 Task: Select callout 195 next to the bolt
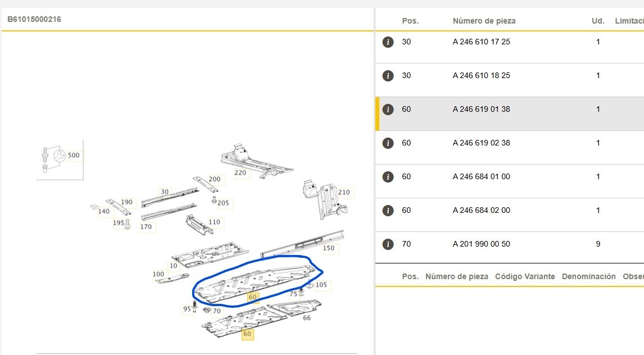118,223
